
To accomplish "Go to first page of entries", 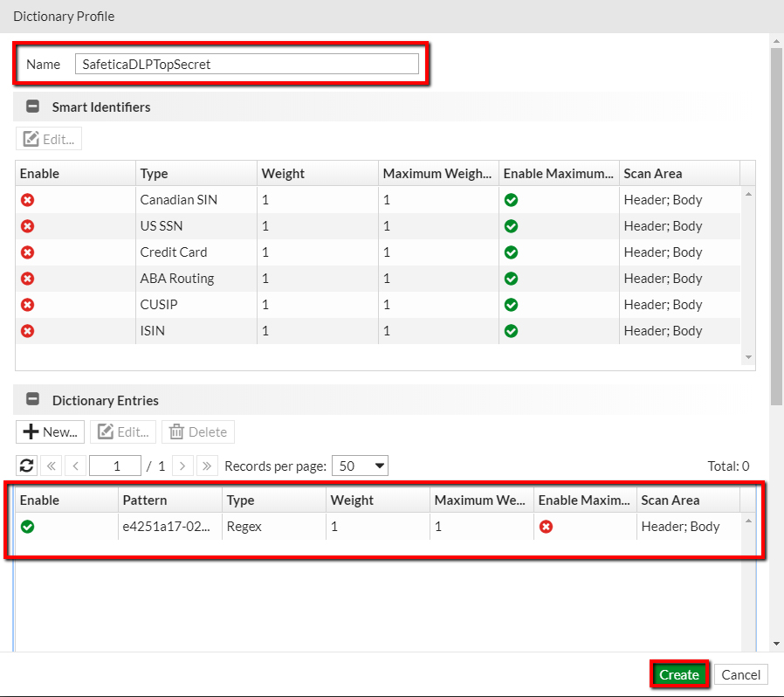I will point(51,466).
